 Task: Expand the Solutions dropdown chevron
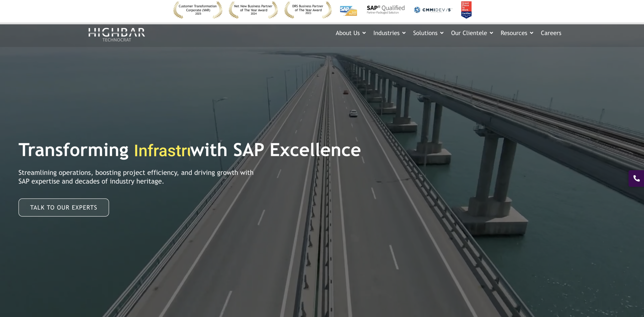442,33
